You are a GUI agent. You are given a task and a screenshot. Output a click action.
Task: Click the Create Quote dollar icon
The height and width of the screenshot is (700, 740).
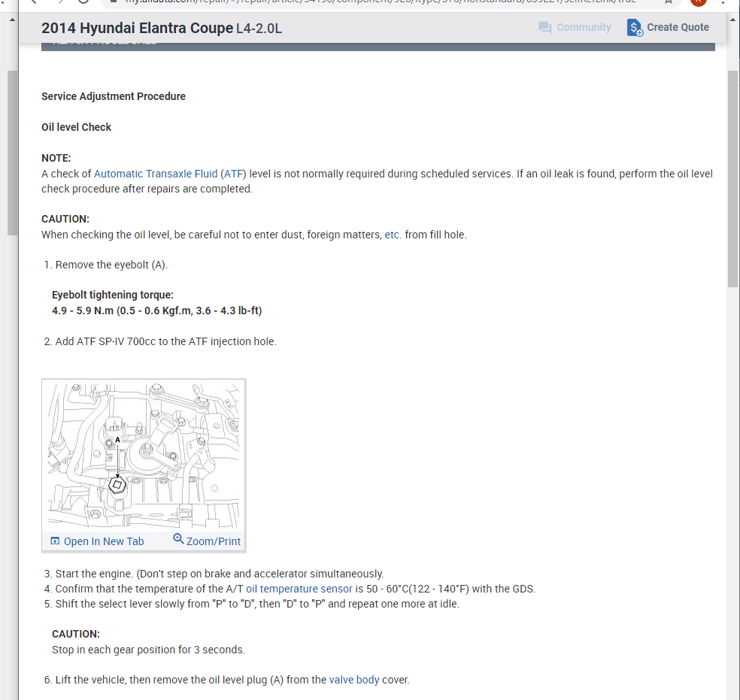tap(635, 27)
